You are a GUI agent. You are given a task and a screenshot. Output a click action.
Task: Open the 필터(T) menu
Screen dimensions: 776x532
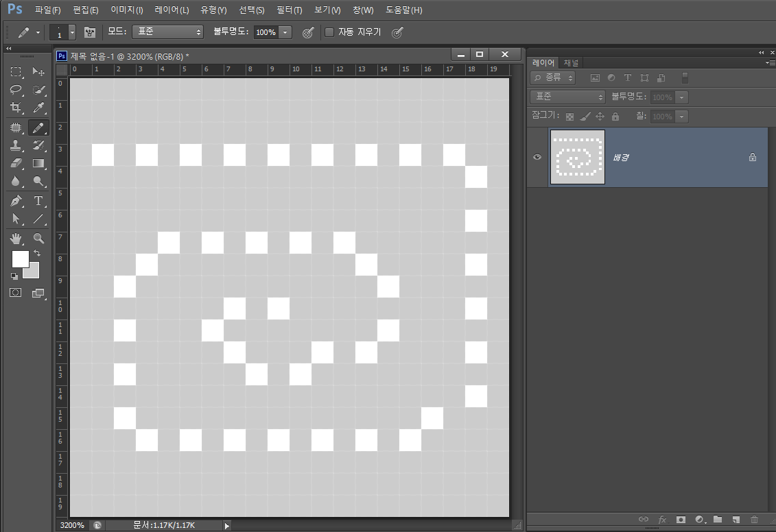[x=289, y=10]
